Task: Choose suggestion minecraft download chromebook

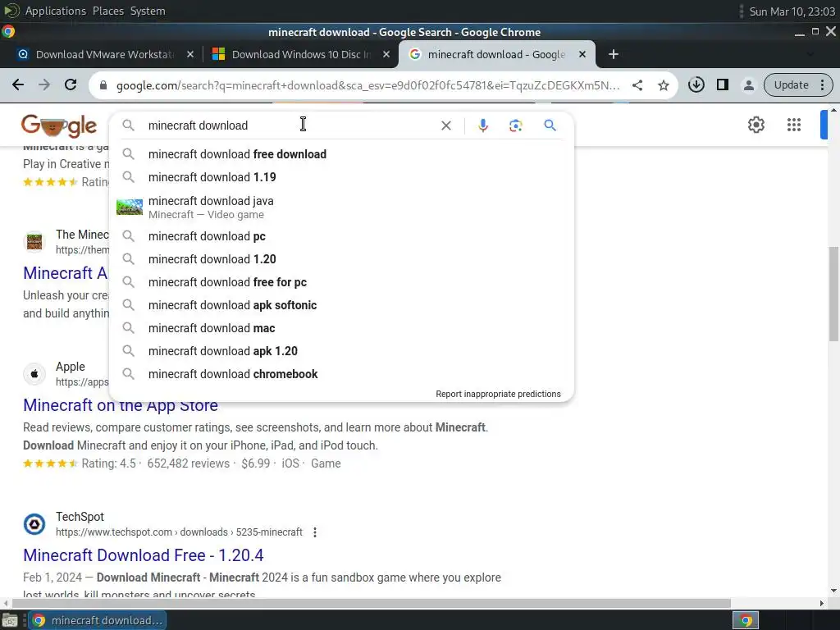Action: coord(341,374)
